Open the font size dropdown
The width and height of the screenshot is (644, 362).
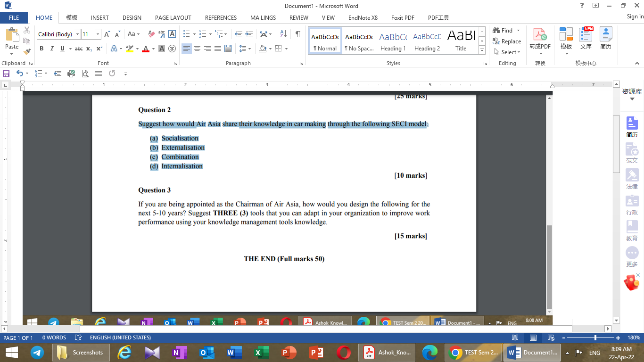point(97,34)
